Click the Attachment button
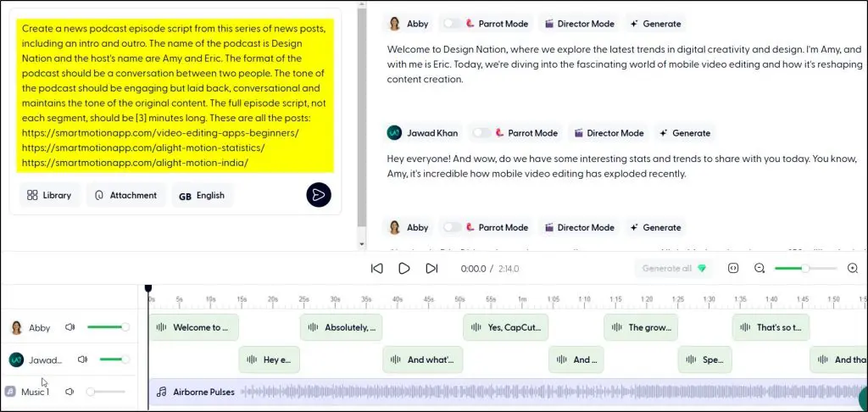Image resolution: width=868 pixels, height=412 pixels. (125, 195)
